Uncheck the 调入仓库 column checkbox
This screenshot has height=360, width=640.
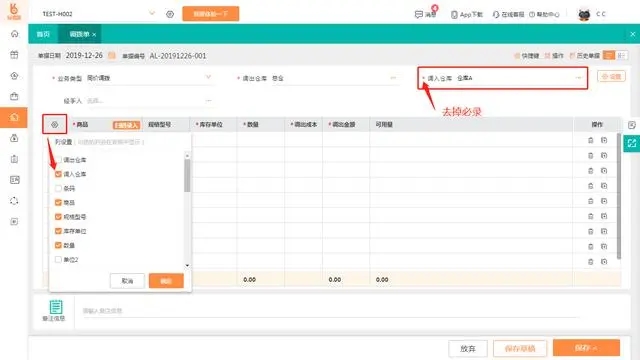tap(58, 174)
